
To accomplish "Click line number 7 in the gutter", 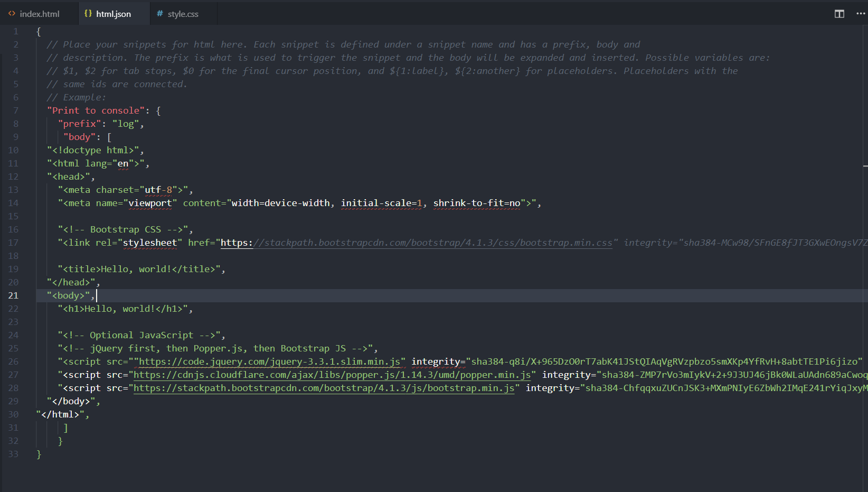I will point(16,110).
